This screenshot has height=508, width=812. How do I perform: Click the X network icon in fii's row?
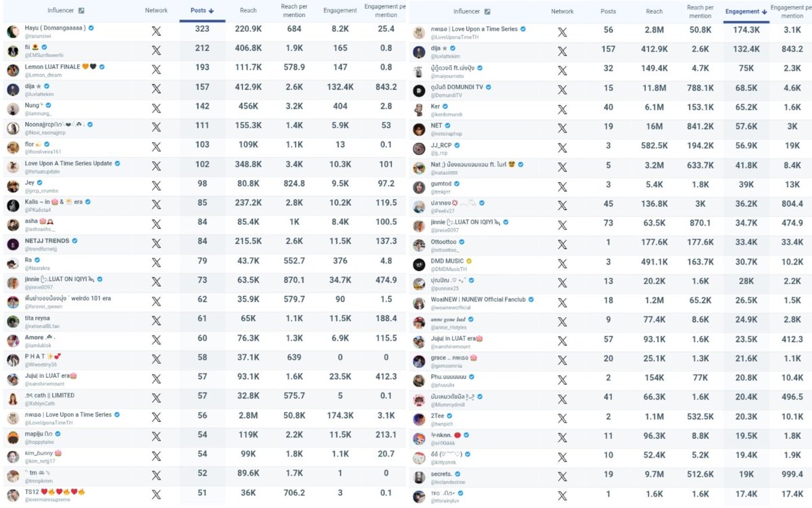point(156,50)
